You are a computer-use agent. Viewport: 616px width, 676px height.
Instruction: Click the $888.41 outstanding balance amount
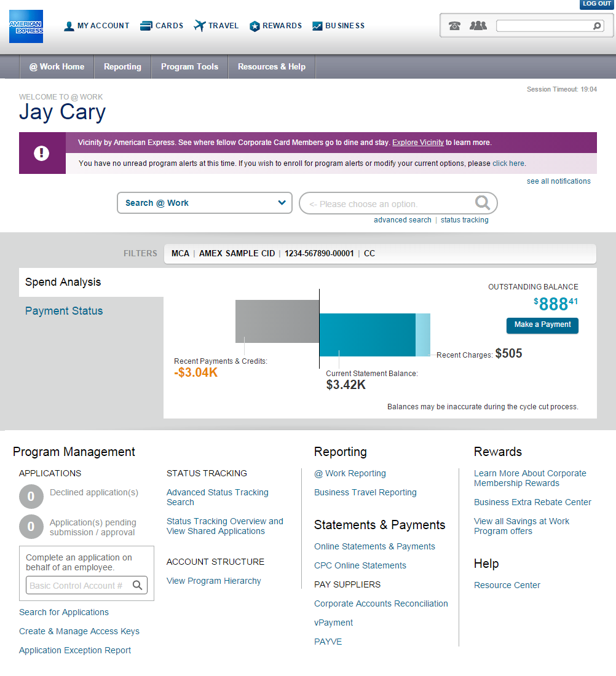pos(556,304)
